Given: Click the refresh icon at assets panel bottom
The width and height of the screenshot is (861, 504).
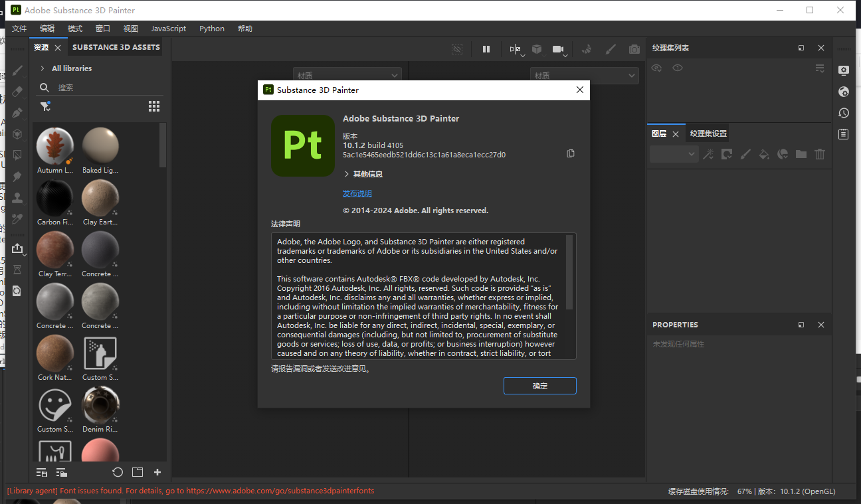Looking at the screenshot, I should (118, 472).
